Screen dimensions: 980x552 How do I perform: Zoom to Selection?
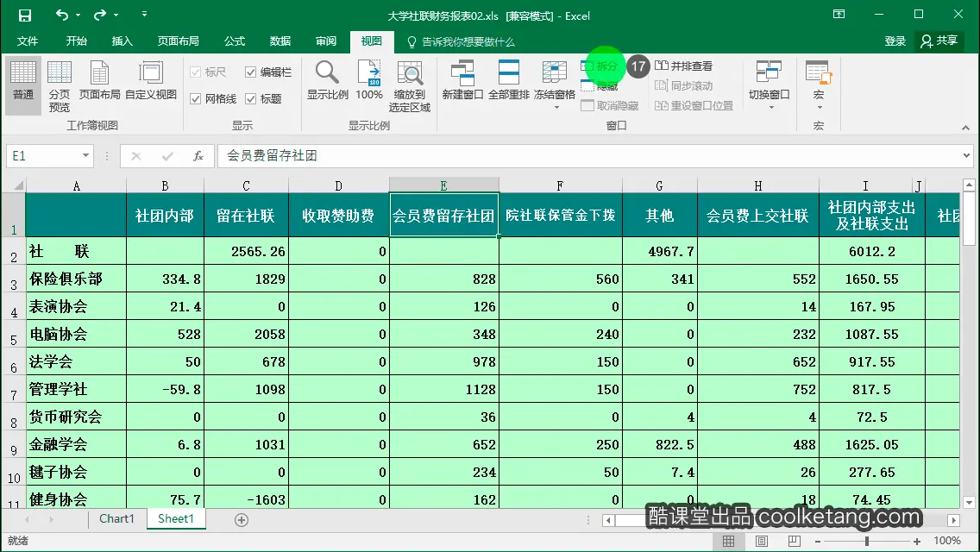tap(410, 86)
